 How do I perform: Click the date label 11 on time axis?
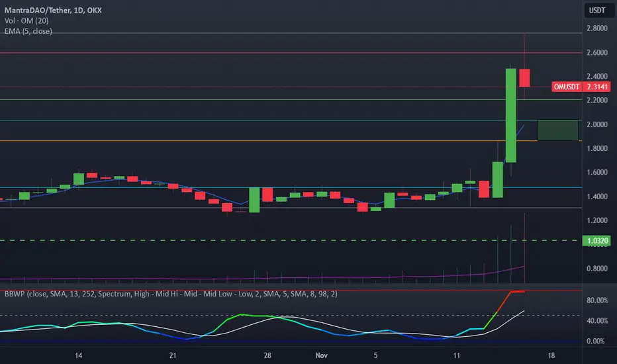pyautogui.click(x=456, y=355)
